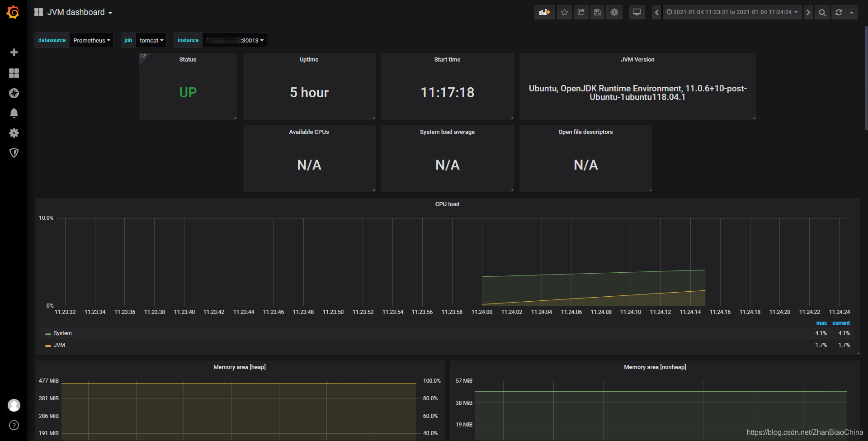This screenshot has height=441, width=868.
Task: Click the instance variable label
Action: tap(188, 40)
